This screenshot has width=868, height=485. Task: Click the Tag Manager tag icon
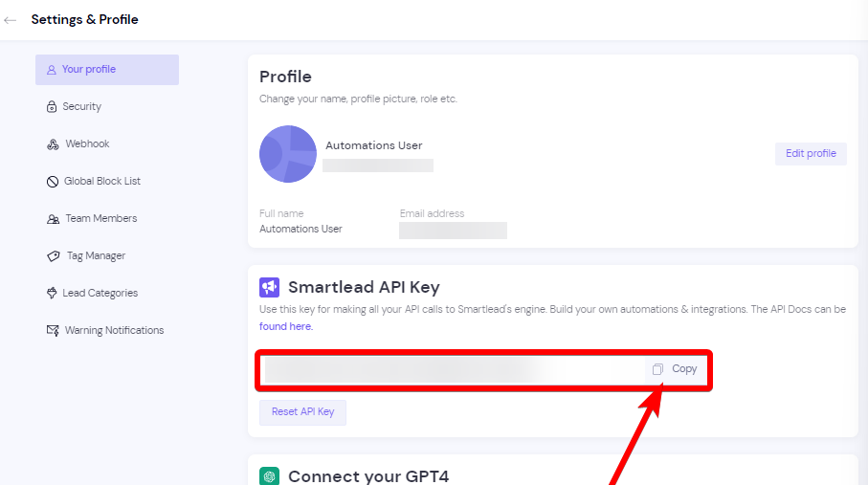tap(54, 256)
